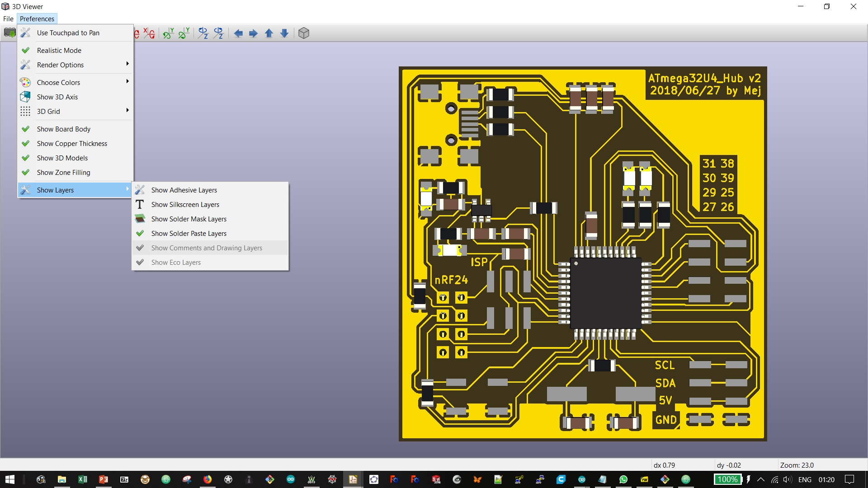Click the first blue rotate Z icon
868x488 pixels.
coord(203,33)
